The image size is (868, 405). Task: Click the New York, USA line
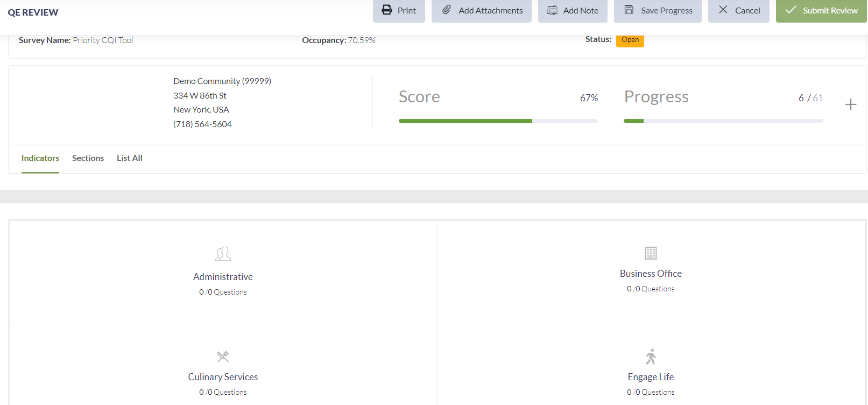(x=201, y=110)
